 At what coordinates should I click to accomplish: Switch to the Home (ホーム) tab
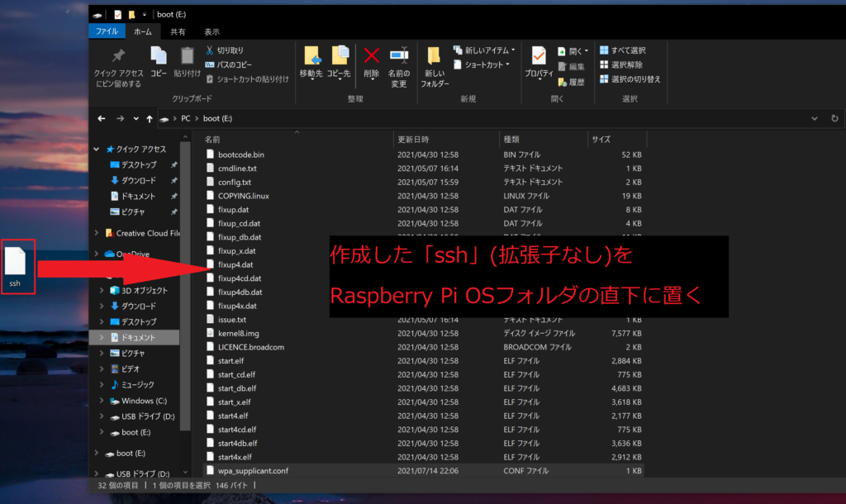(143, 32)
